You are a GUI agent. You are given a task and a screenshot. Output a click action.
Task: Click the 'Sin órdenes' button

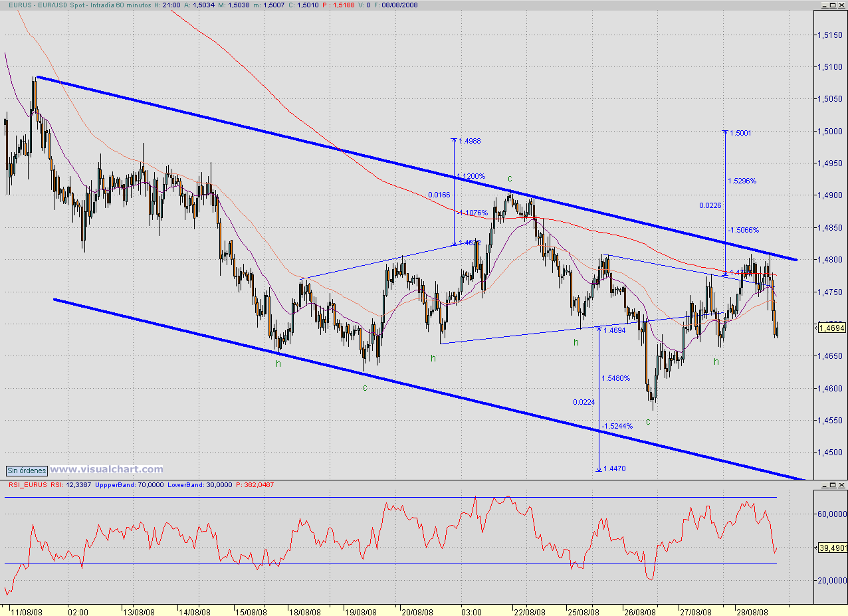click(x=27, y=470)
